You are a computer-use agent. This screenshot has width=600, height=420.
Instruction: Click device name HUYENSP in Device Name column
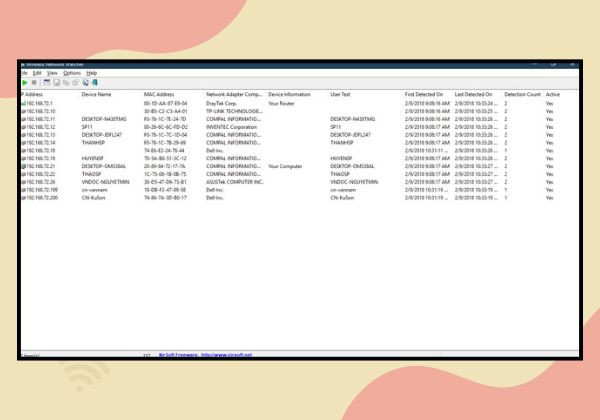click(93, 158)
